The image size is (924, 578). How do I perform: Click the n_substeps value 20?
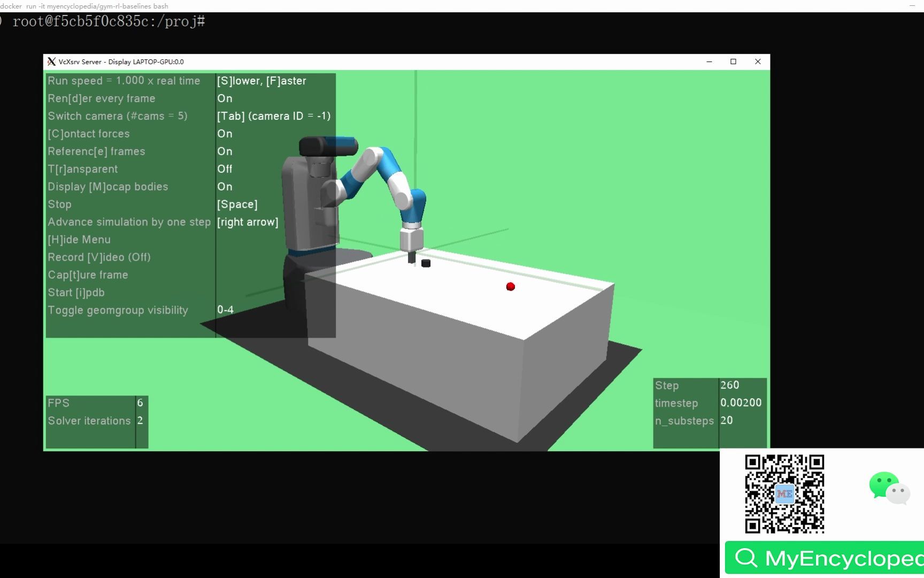tap(727, 420)
